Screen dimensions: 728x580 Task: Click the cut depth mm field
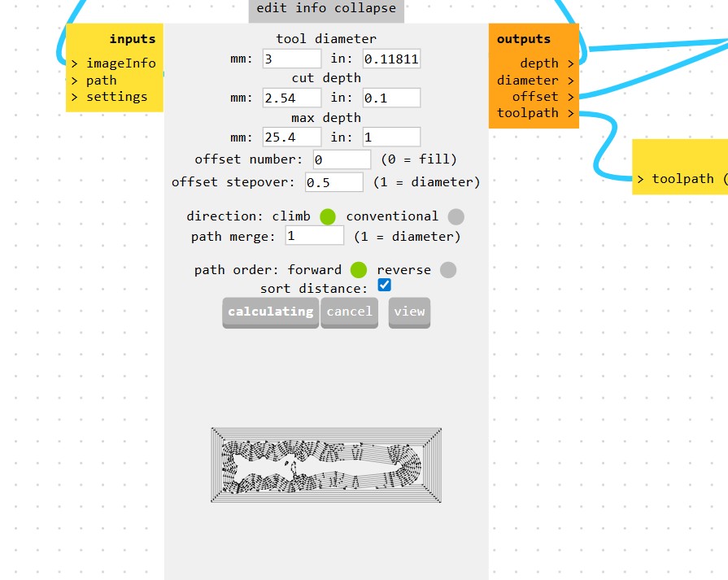tap(291, 98)
